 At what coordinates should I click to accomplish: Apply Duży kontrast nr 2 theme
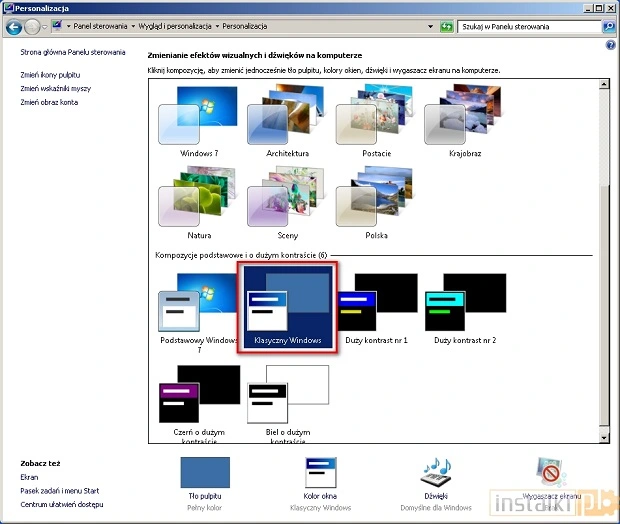[465, 308]
